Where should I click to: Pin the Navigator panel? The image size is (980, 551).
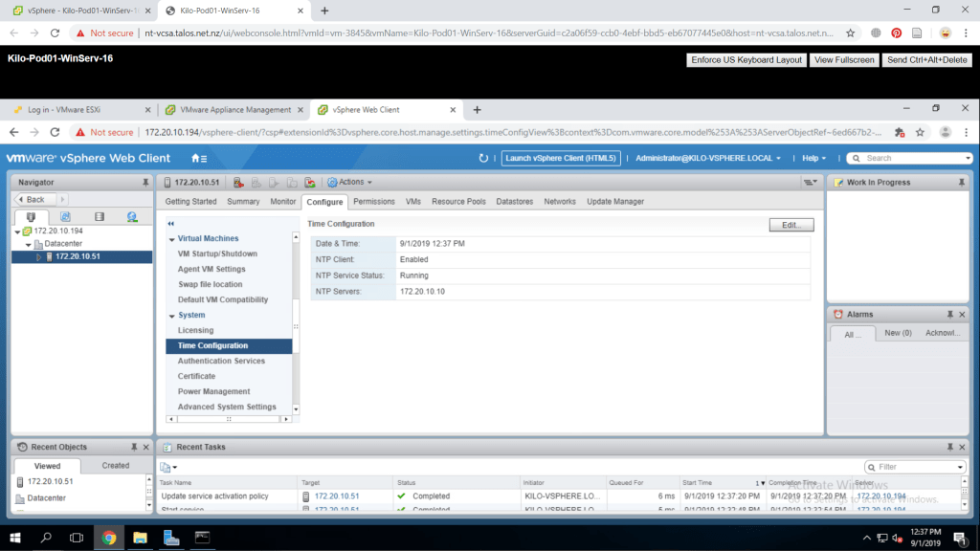pos(145,182)
